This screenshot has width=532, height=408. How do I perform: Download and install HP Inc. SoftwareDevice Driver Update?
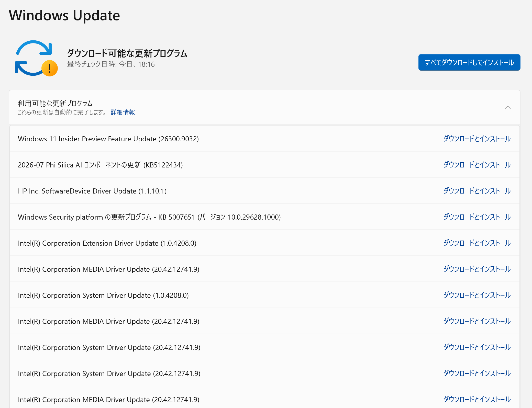pyautogui.click(x=477, y=191)
